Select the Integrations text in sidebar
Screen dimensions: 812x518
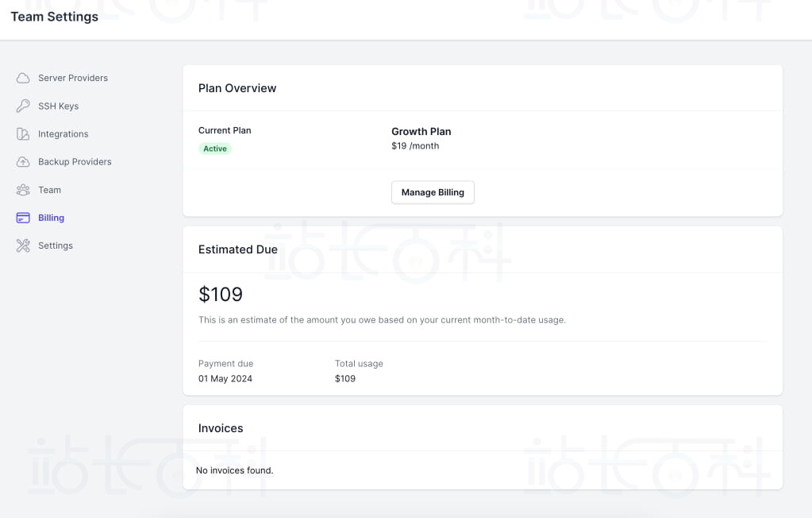click(63, 134)
